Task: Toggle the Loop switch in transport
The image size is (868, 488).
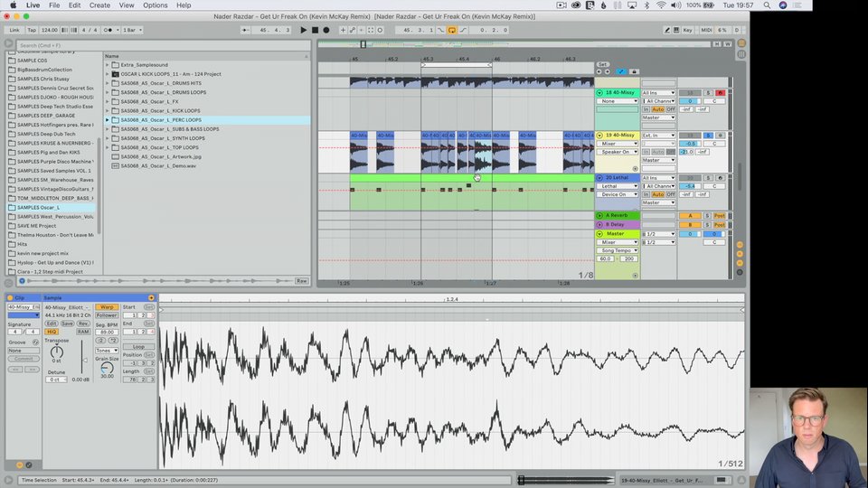Action: click(452, 30)
